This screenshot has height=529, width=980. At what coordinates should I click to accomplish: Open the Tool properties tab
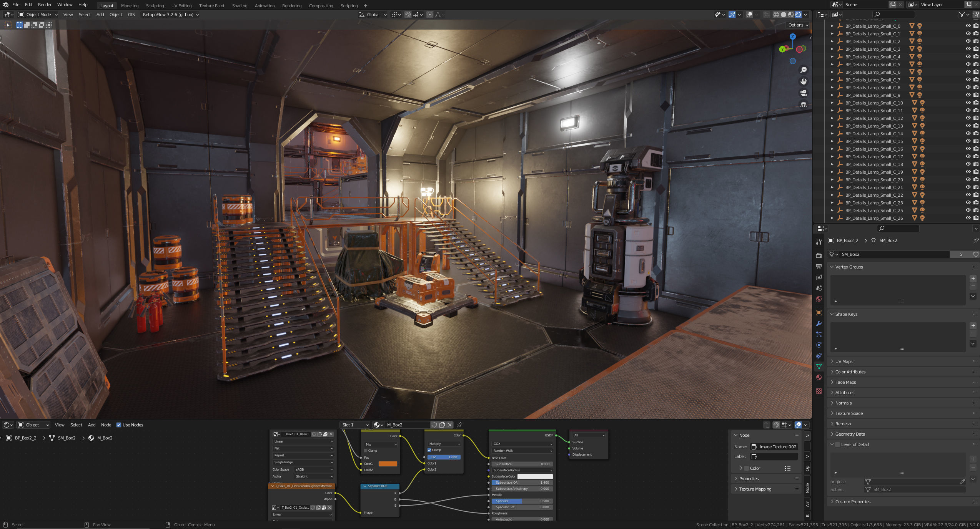click(x=819, y=242)
